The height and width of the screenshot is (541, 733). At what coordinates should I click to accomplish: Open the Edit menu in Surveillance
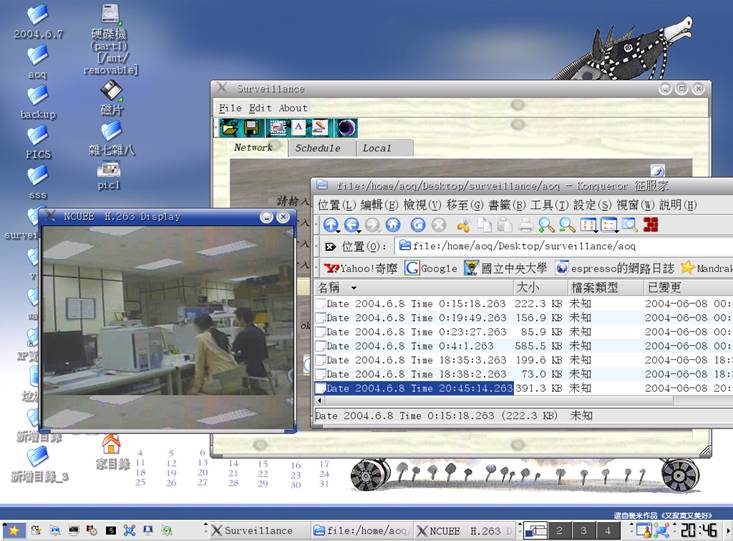point(260,108)
